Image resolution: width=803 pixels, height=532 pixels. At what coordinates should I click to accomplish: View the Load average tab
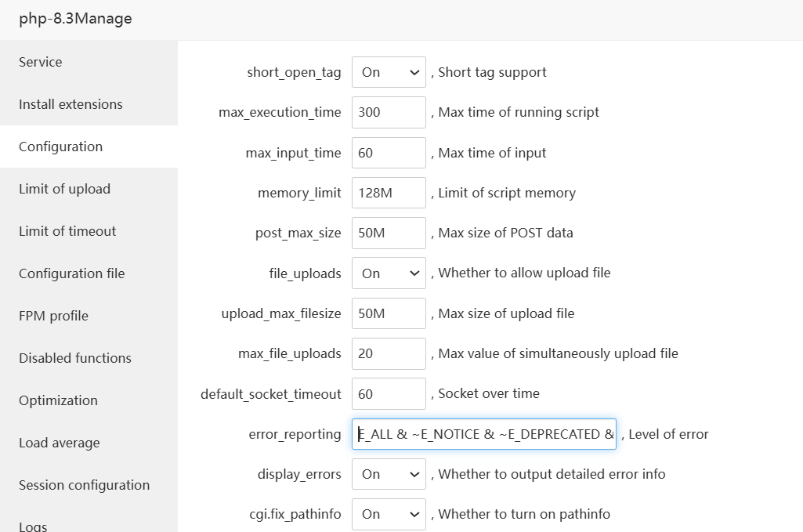60,443
